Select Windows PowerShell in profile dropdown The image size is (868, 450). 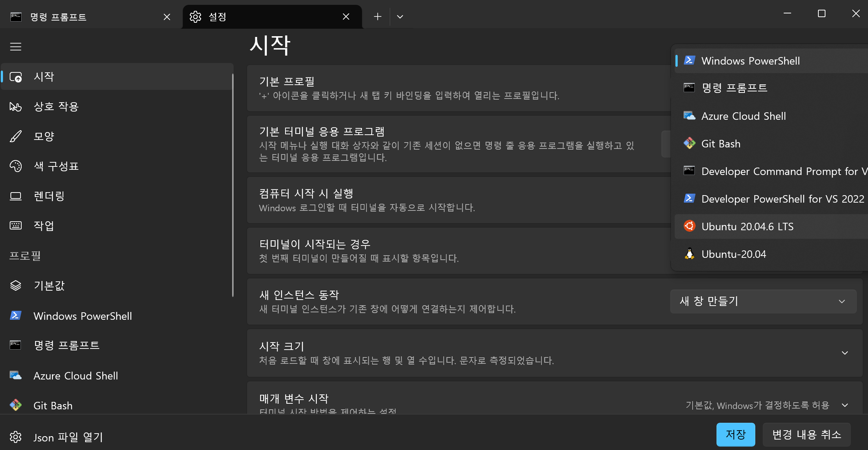tap(771, 60)
